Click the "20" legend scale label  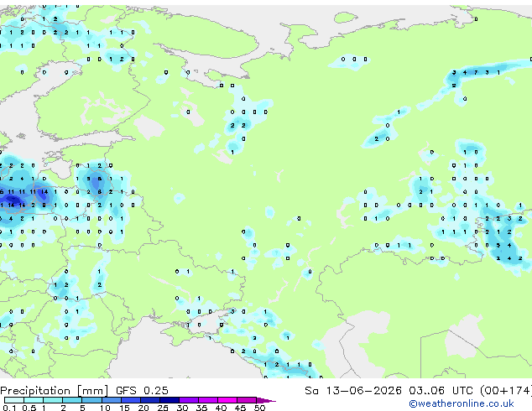(143, 408)
